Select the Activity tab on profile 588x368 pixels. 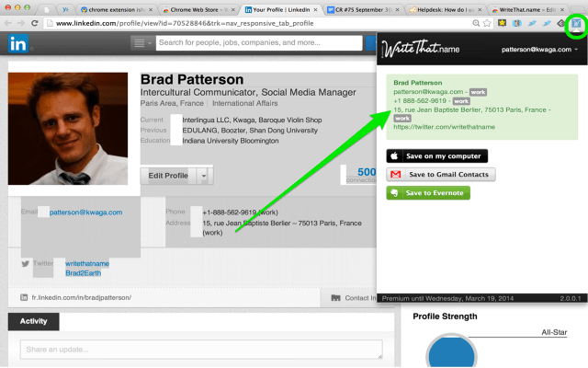coord(34,321)
